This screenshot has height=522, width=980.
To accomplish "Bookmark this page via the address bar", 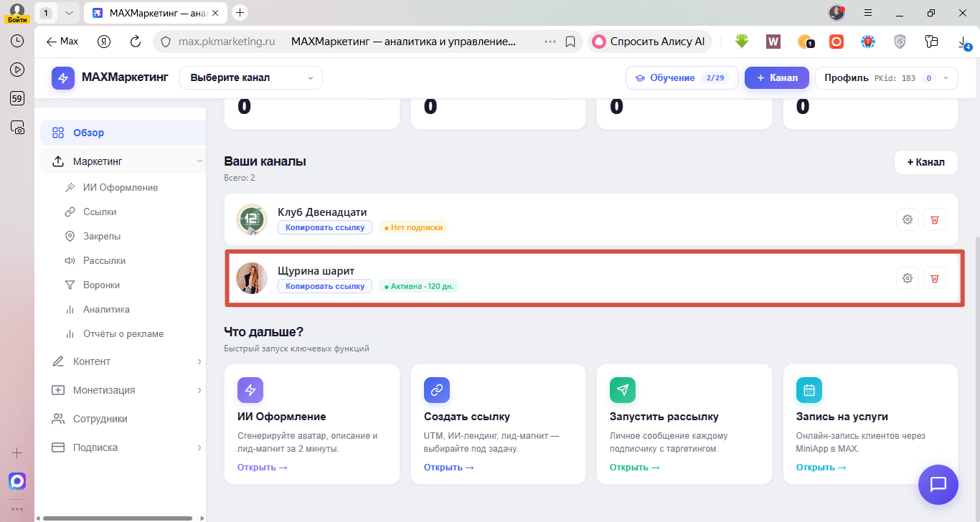I will pos(570,42).
